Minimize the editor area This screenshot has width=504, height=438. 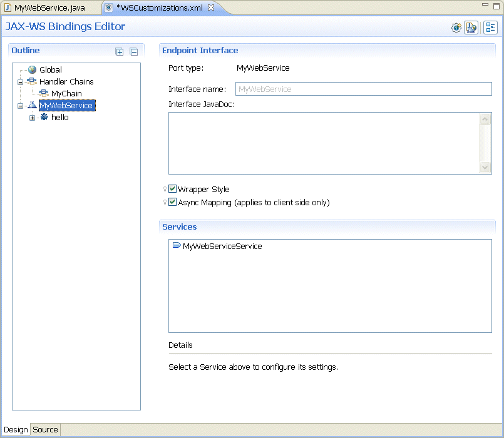pos(485,5)
